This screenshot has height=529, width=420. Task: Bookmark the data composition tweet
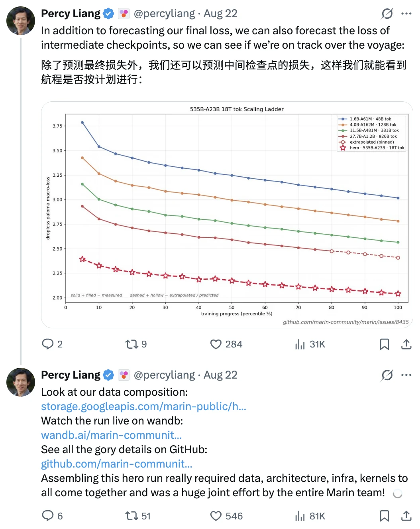384,516
